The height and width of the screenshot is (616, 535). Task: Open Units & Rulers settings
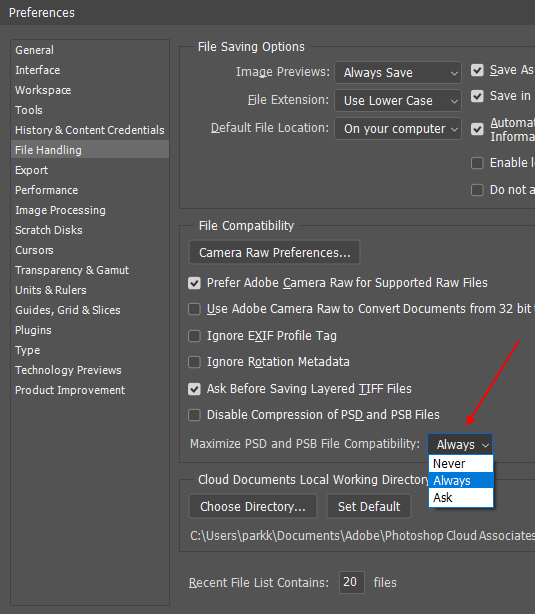(51, 290)
